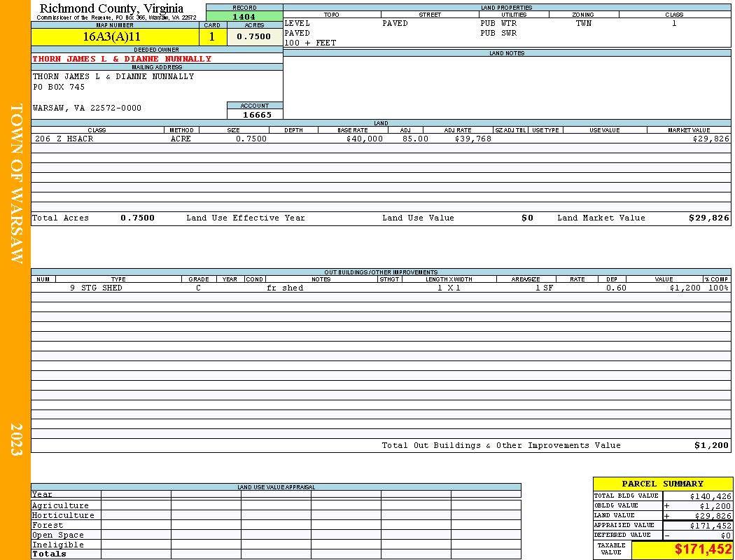
Task: Click the ACRE method cell
Action: 181,139
